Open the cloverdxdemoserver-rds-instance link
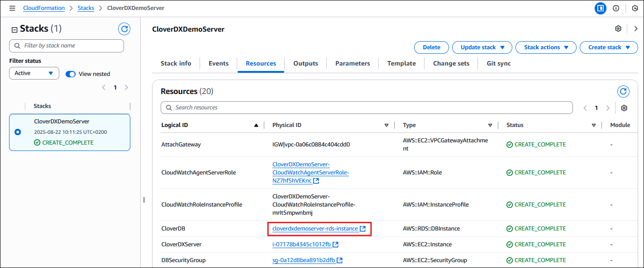 click(x=314, y=228)
